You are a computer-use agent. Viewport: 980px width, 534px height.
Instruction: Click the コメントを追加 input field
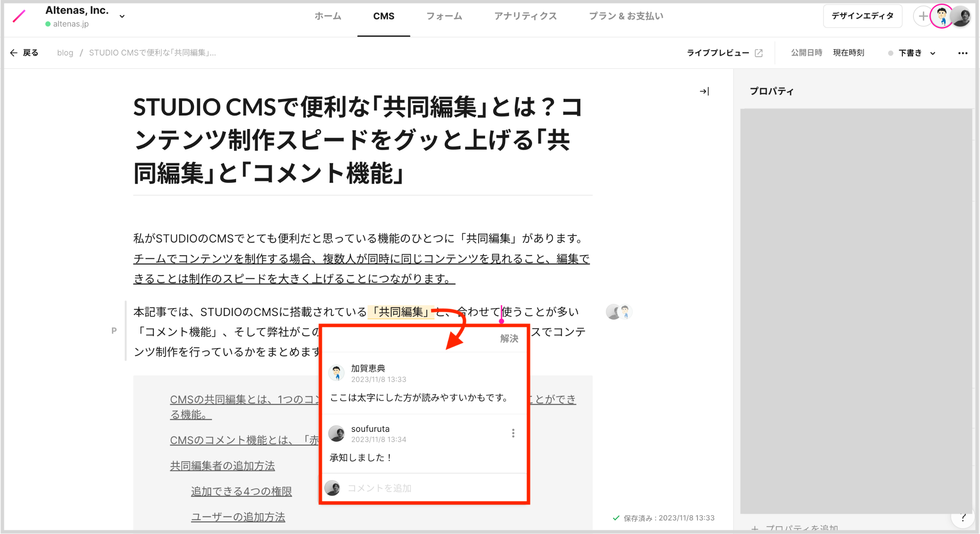pyautogui.click(x=425, y=488)
